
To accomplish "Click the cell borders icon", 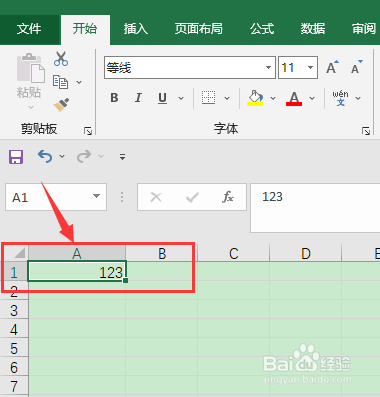I will [x=209, y=98].
